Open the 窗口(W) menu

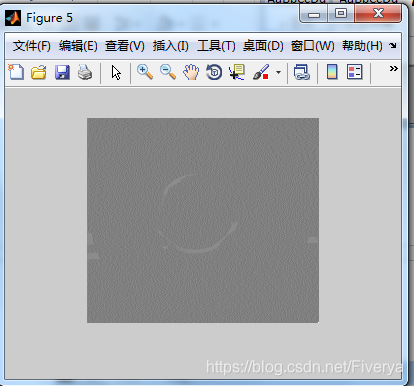click(313, 46)
